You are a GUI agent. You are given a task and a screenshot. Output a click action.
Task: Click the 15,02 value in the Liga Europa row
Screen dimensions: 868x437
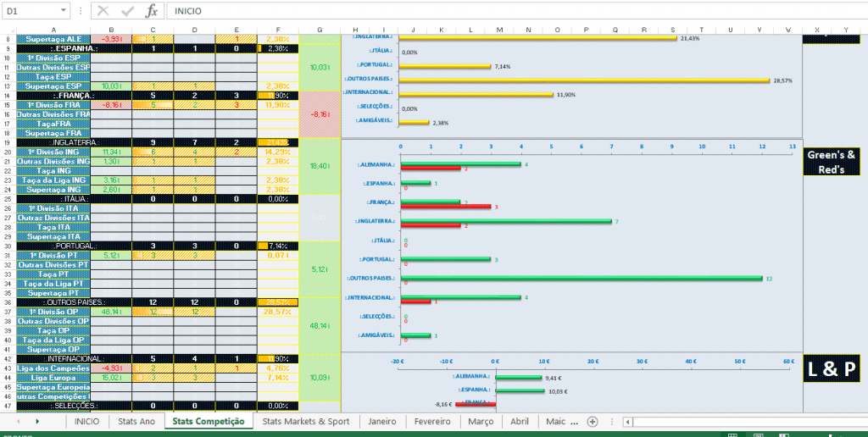(111, 378)
